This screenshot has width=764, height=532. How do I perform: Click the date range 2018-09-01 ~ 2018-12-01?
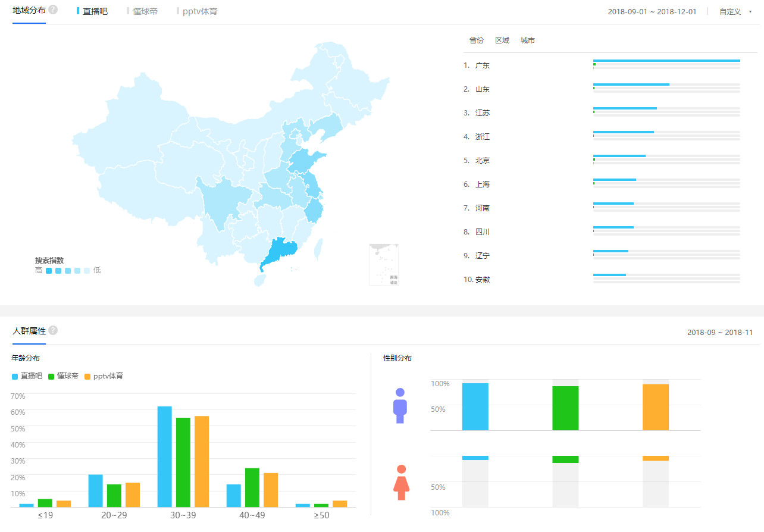click(x=652, y=12)
